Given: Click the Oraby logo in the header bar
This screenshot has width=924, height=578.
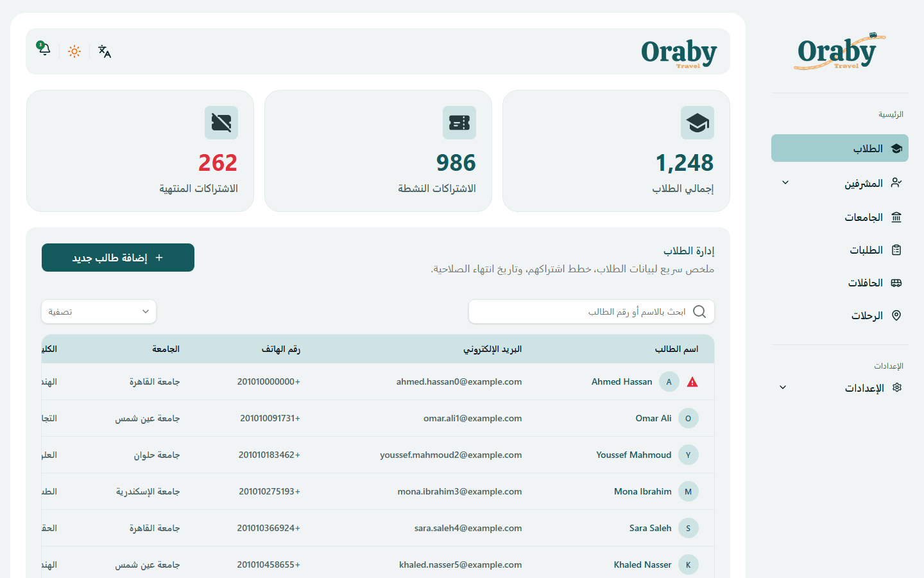Looking at the screenshot, I should point(679,53).
